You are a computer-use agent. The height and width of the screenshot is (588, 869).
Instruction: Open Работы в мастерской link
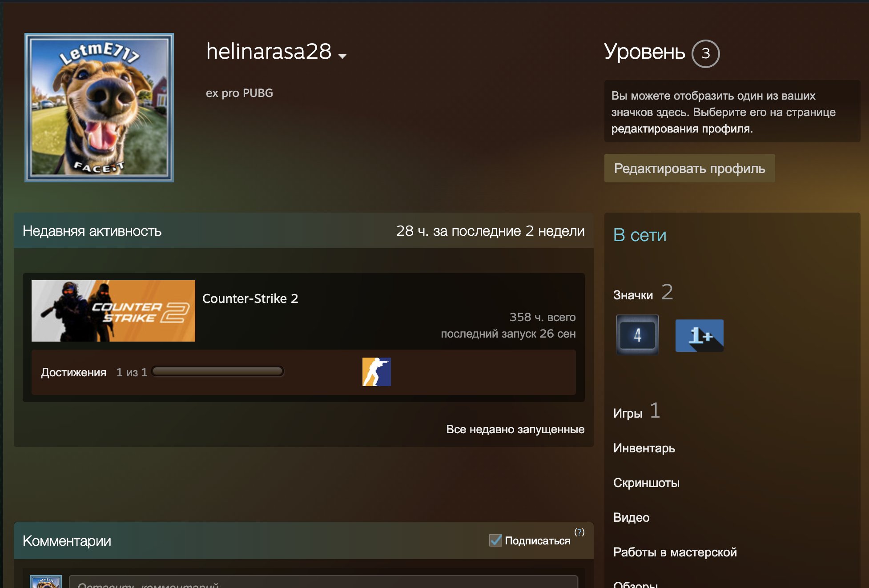(675, 552)
